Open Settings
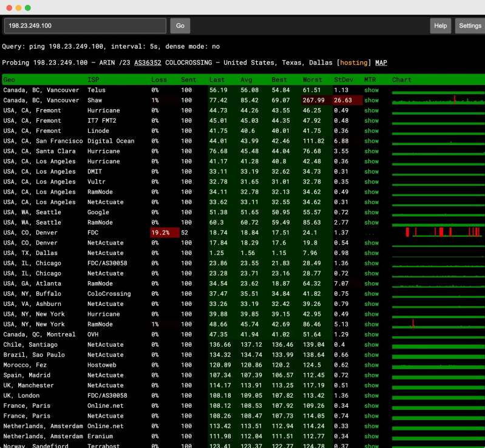This screenshot has width=485, height=448. pyautogui.click(x=470, y=25)
